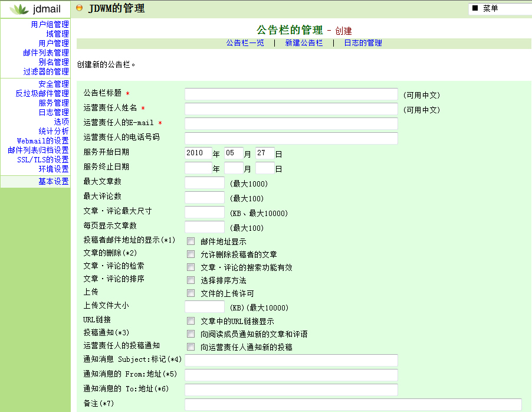Click the start date day field 27
This screenshot has width=532, height=412.
click(x=265, y=153)
